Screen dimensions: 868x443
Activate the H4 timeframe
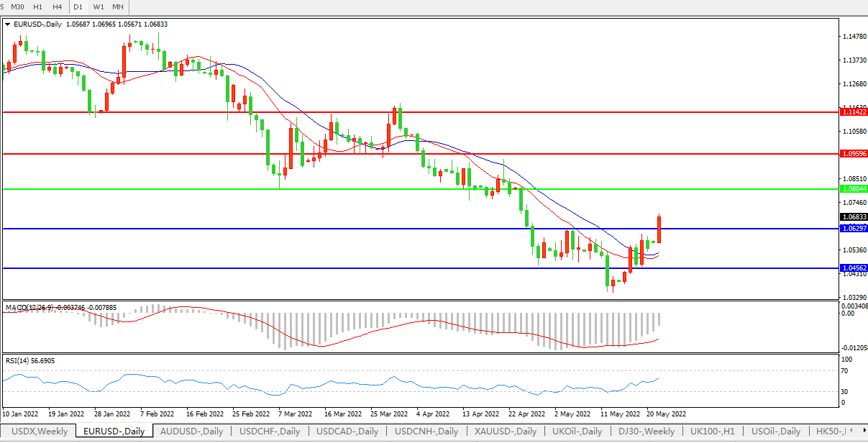(58, 7)
